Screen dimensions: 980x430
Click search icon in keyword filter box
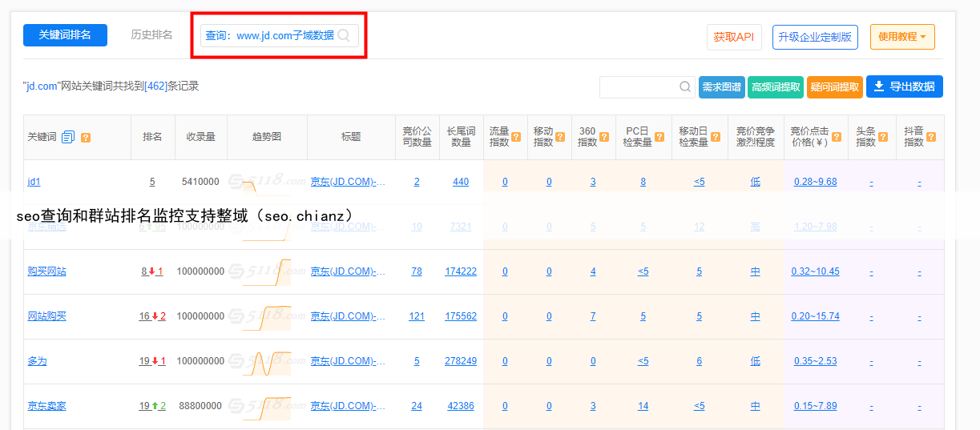click(x=686, y=86)
